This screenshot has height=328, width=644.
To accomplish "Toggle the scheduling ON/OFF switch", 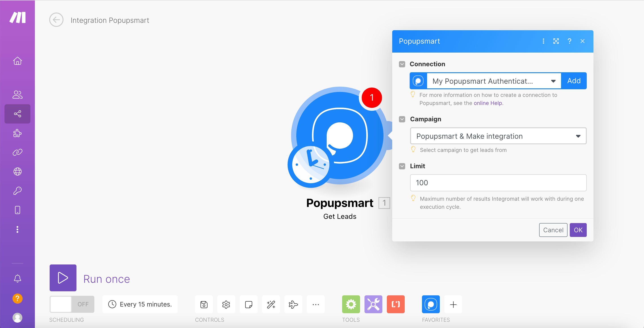I will tap(72, 304).
